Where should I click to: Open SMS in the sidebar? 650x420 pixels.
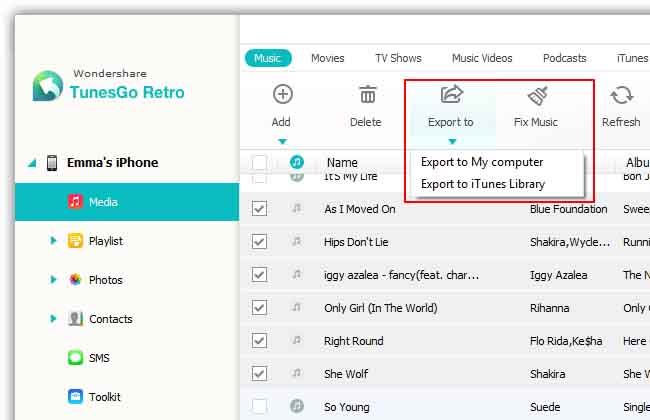[99, 358]
